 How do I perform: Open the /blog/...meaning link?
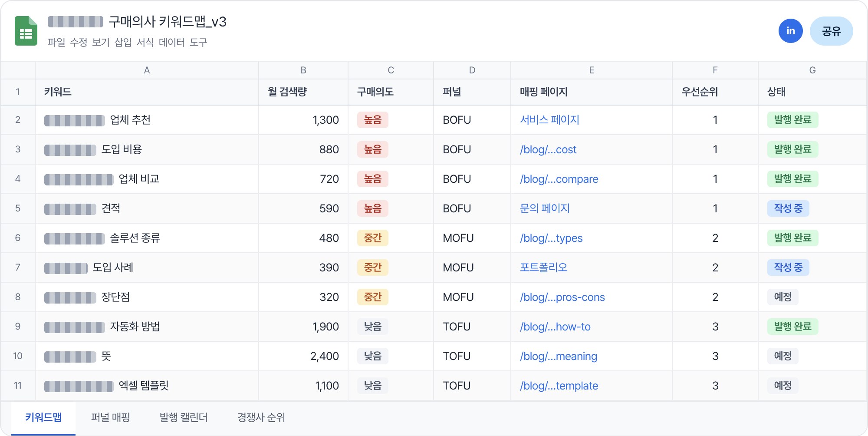[x=559, y=356]
